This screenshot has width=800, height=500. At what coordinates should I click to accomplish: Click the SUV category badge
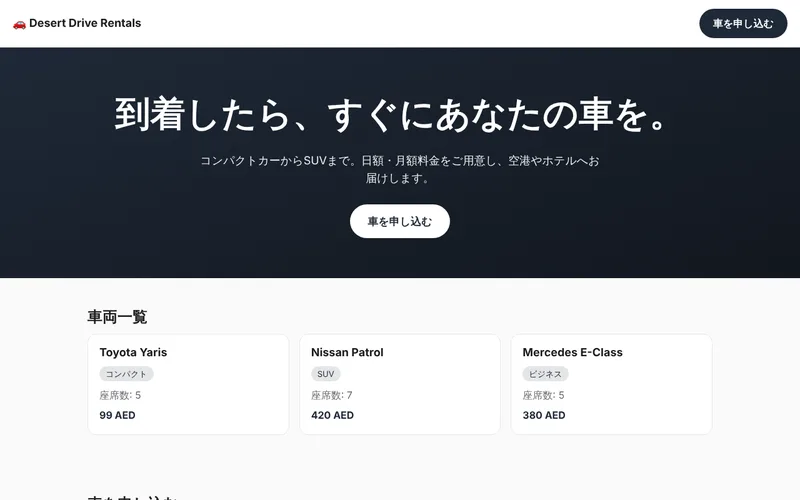(326, 374)
